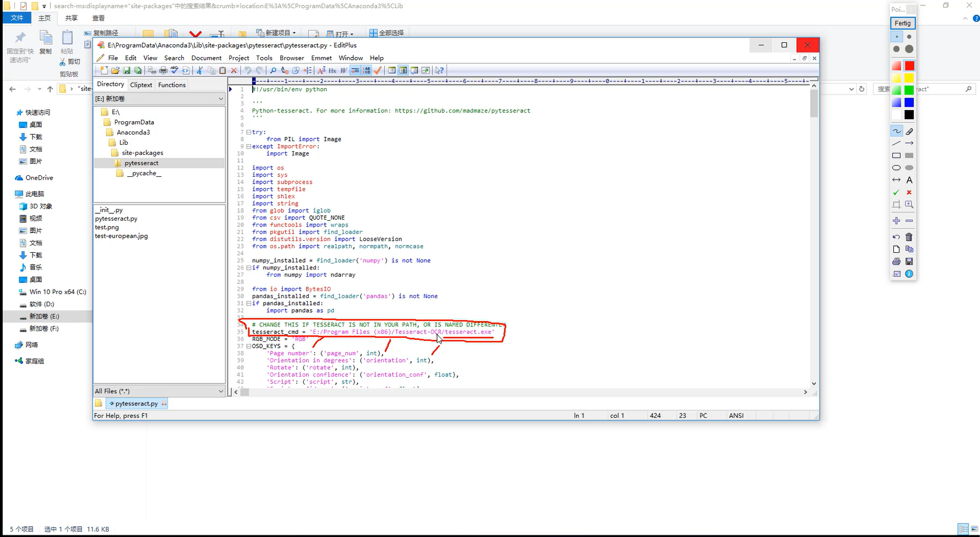980x537 pixels.
Task: Open the Hex viewer (Hx) icon
Action: [x=332, y=71]
